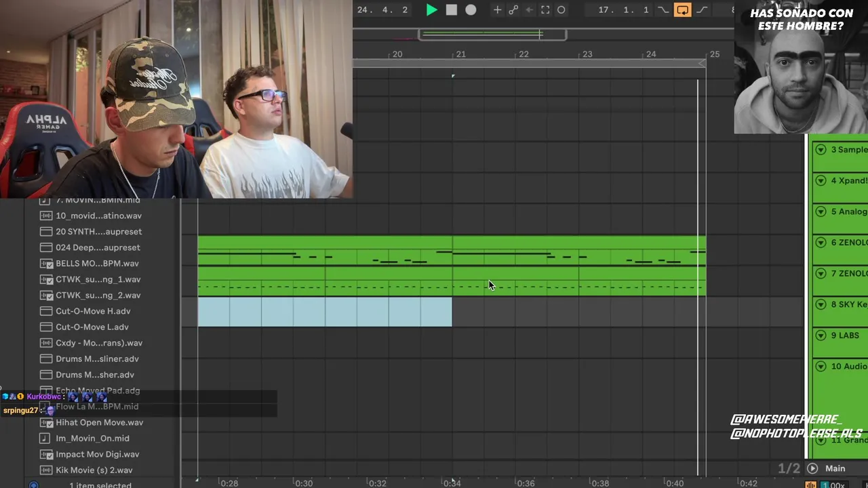Viewport: 868px width, 488px height.
Task: Select Cut-O-Move L.adv preset
Action: (x=92, y=327)
